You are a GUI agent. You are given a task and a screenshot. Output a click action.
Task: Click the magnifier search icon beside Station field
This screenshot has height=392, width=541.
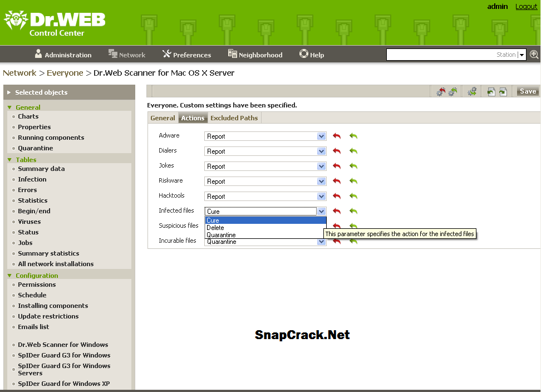coord(534,55)
